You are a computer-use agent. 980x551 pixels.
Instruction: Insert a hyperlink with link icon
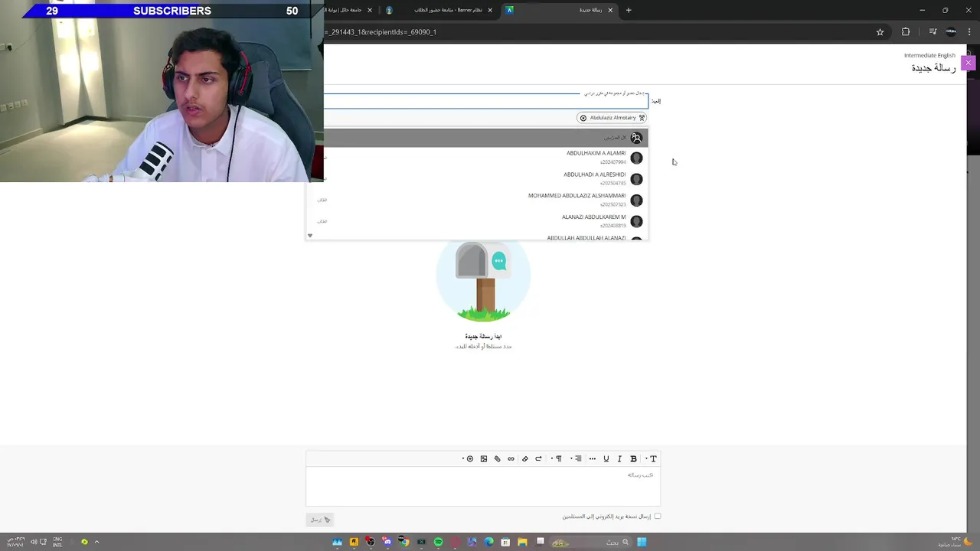point(511,459)
